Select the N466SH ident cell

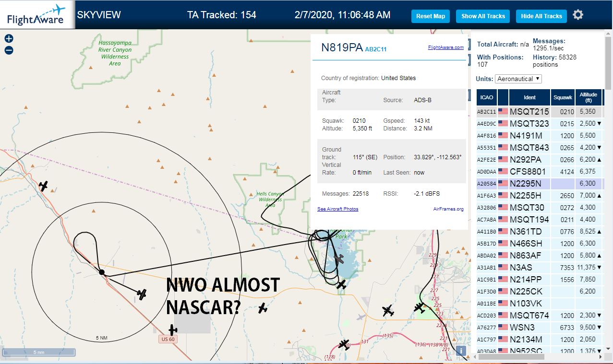pyautogui.click(x=529, y=243)
